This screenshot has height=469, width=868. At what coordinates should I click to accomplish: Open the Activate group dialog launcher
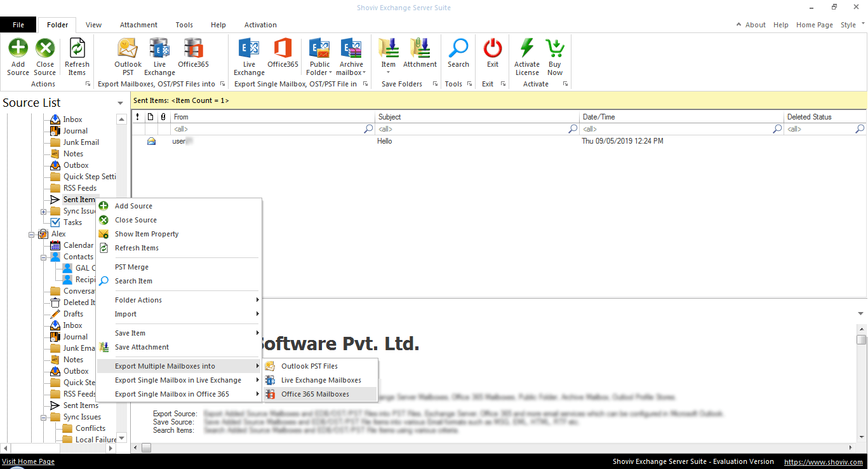point(565,84)
